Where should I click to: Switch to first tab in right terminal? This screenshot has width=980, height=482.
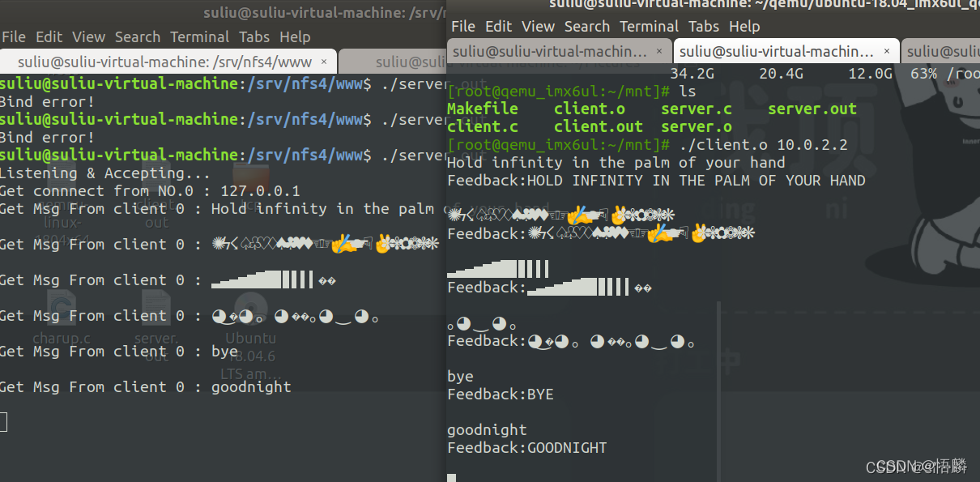(551, 52)
